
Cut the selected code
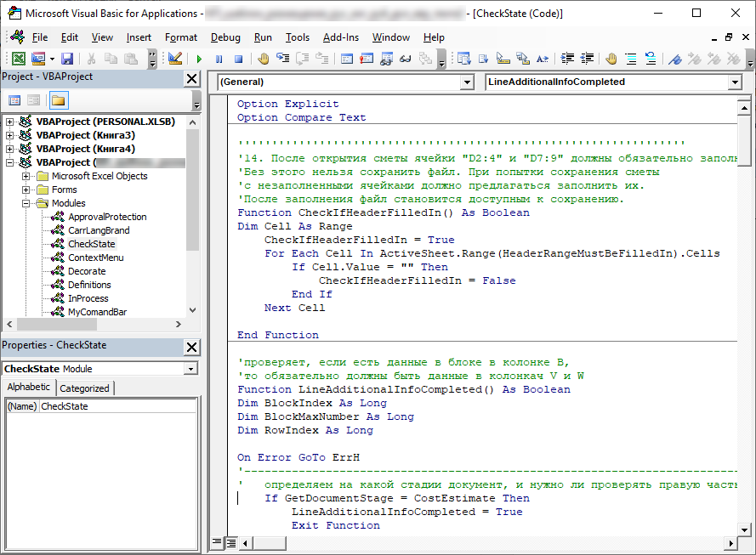pos(91,59)
